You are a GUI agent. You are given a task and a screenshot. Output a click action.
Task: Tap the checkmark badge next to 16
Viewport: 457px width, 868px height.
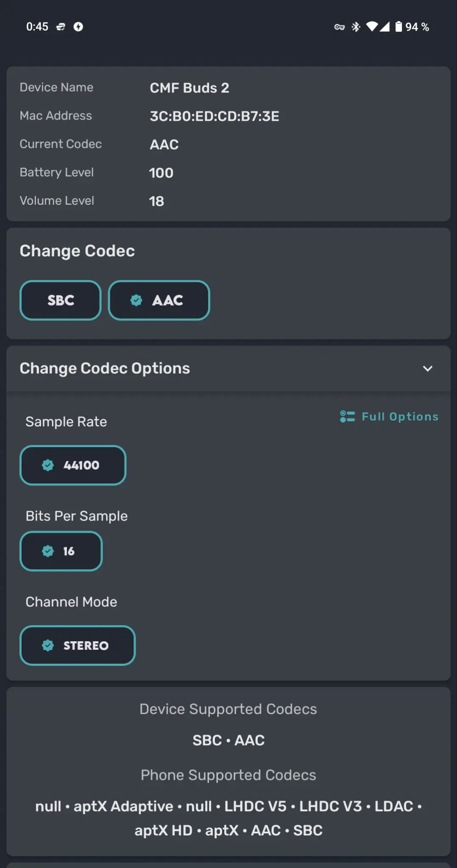pyautogui.click(x=48, y=551)
